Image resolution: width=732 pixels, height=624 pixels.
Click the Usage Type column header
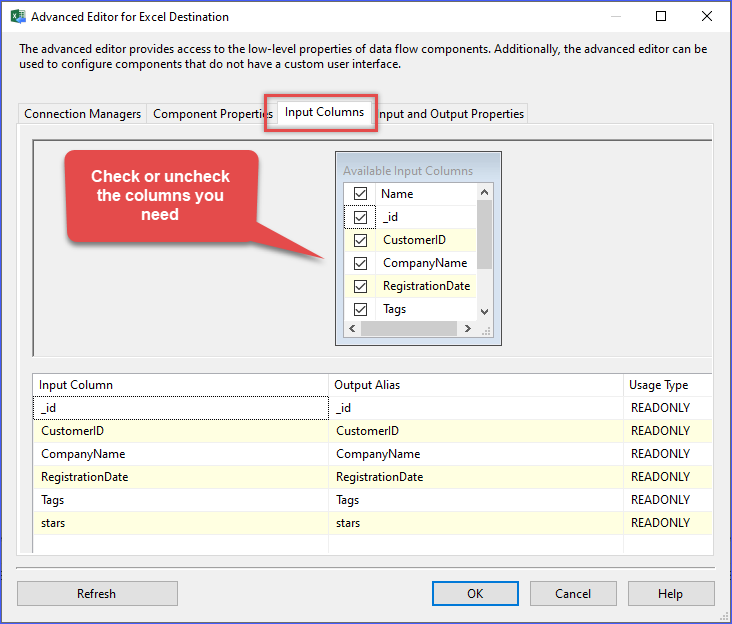(668, 385)
